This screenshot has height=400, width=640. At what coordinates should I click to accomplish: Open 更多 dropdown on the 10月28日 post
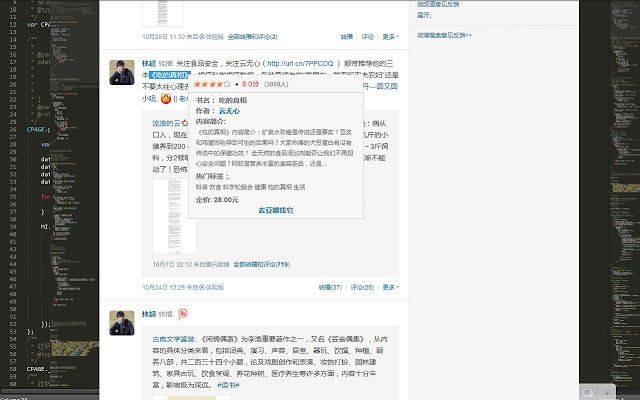pyautogui.click(x=391, y=37)
